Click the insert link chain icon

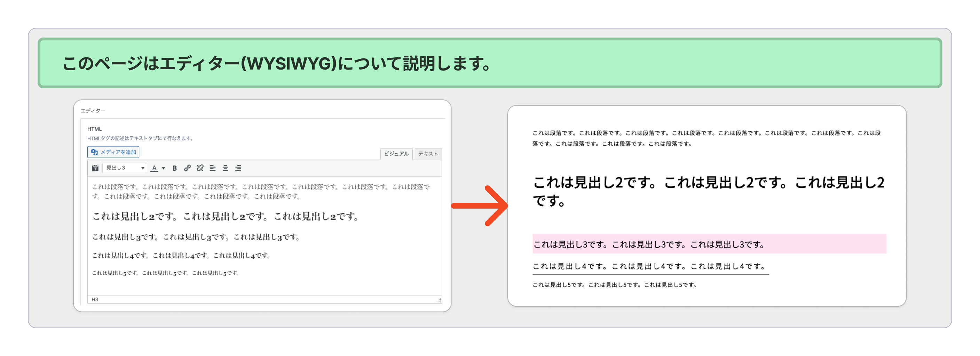(187, 168)
